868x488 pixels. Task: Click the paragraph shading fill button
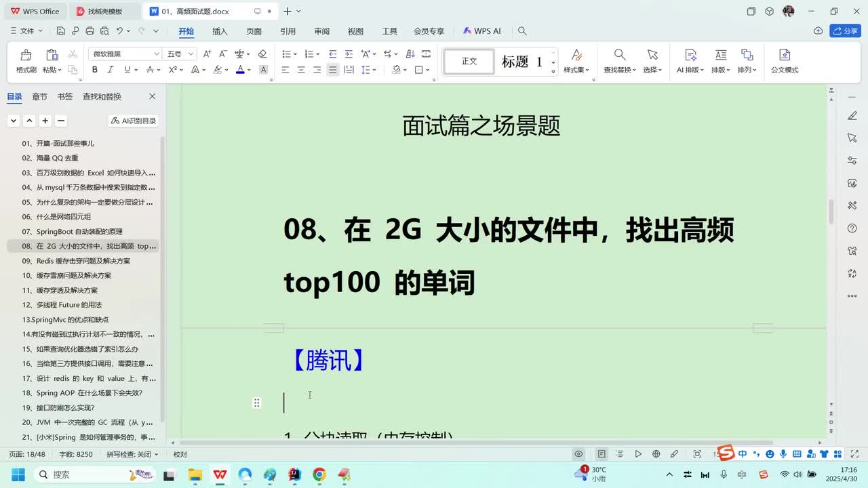397,70
